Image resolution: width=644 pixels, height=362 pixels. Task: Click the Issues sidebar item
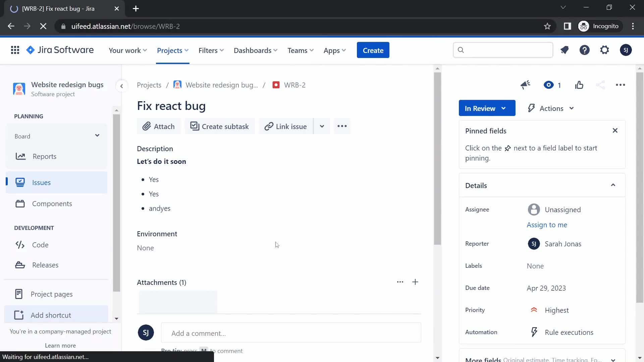[x=42, y=182]
